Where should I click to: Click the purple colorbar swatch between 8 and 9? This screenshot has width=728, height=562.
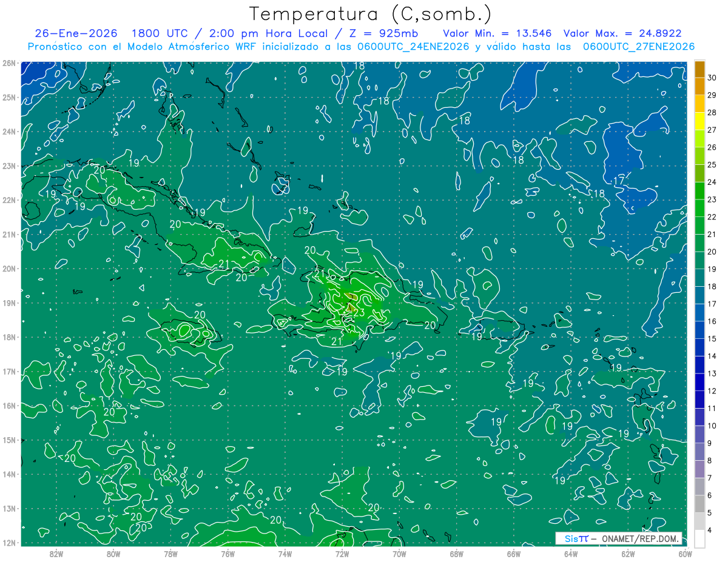699,452
